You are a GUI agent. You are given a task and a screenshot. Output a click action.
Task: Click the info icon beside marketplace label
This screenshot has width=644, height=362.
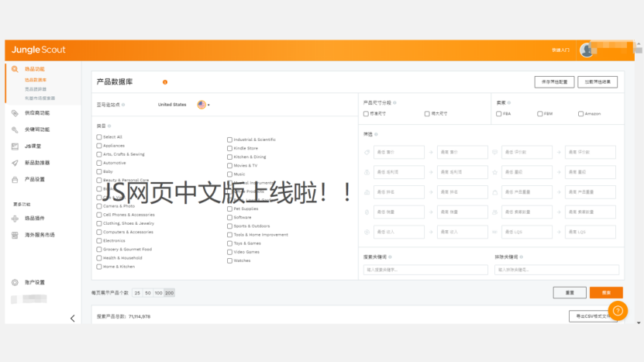click(123, 105)
